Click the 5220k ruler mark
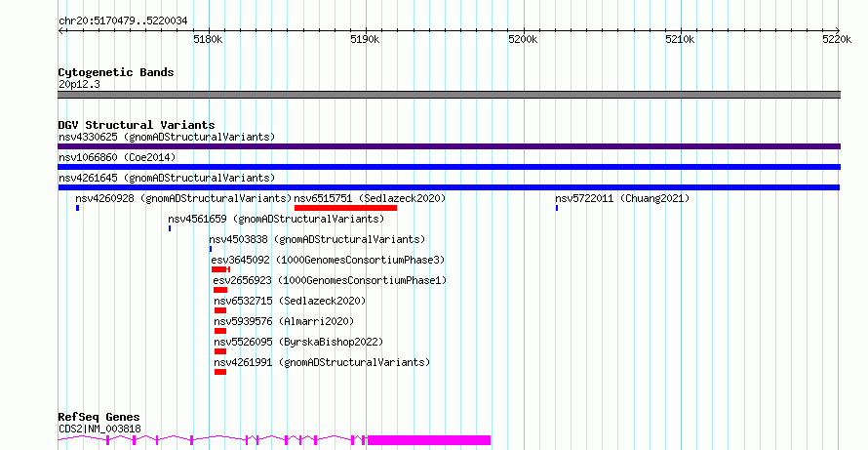Image resolution: width=868 pixels, height=450 pixels. (x=837, y=39)
